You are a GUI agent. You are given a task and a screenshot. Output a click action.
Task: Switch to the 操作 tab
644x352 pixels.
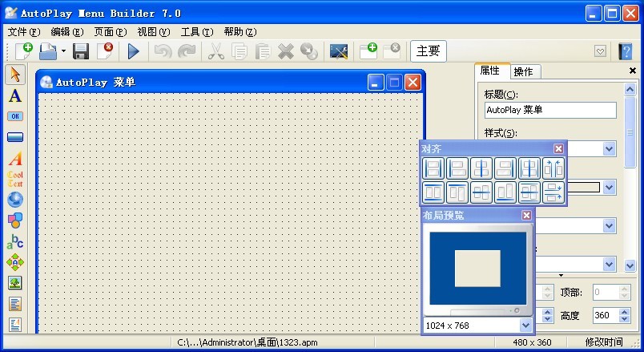[x=523, y=71]
